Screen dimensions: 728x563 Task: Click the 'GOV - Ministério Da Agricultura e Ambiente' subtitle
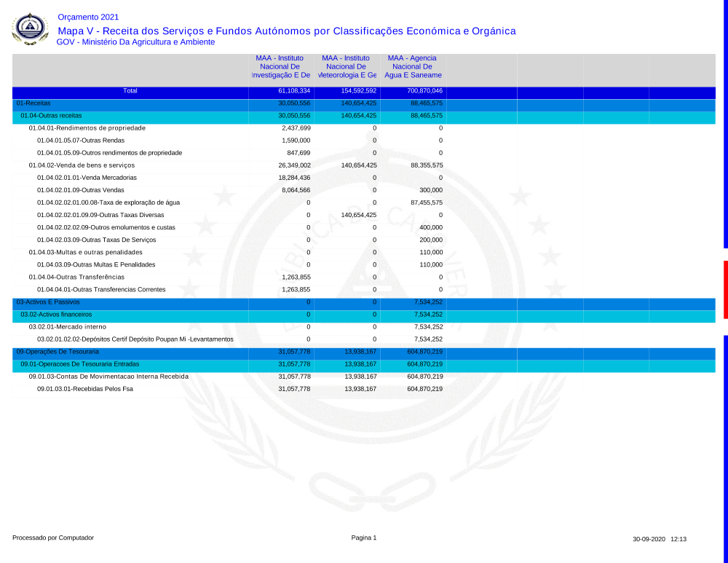[135, 42]
